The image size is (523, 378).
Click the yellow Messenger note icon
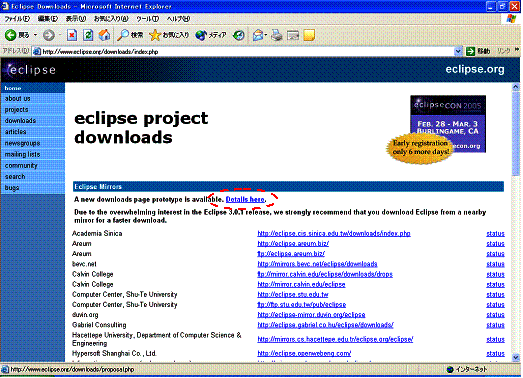point(309,35)
